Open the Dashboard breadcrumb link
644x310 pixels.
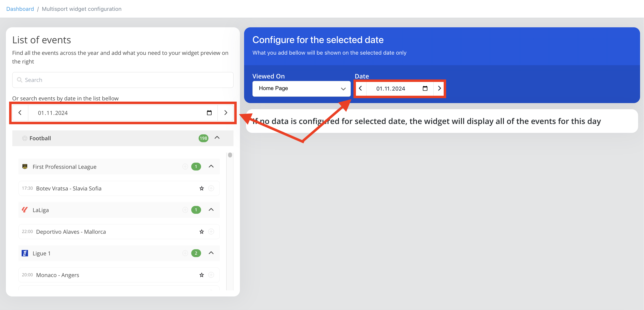click(x=20, y=9)
